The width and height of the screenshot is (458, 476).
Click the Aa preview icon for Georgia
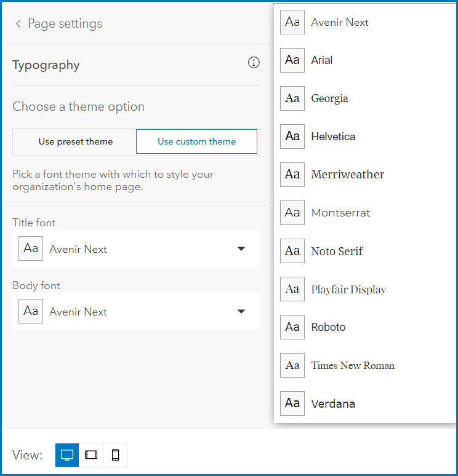click(x=292, y=98)
